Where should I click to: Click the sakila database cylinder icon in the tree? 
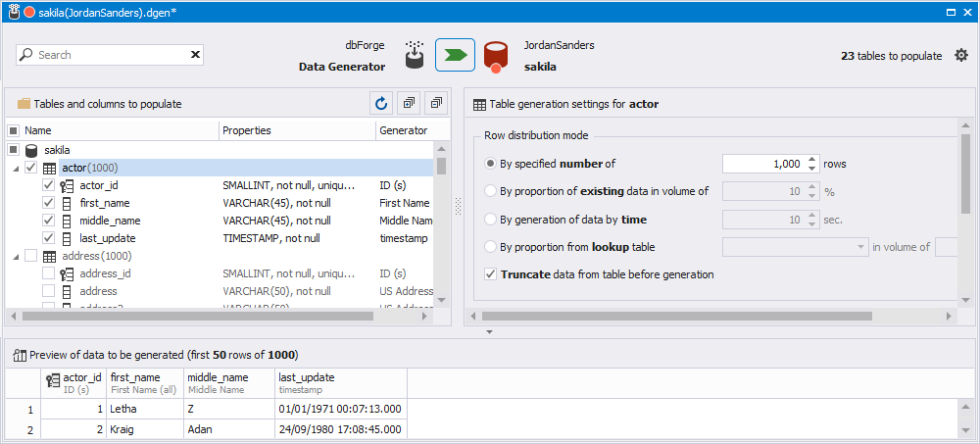[31, 150]
